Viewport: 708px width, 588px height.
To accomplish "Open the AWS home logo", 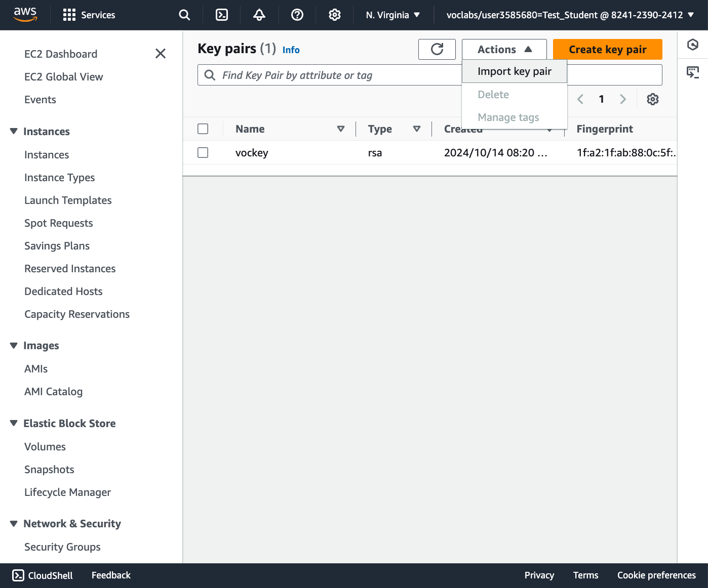I will click(x=25, y=15).
